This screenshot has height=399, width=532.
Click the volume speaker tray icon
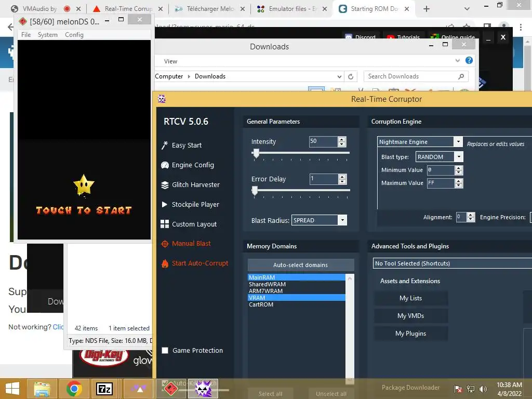click(483, 389)
